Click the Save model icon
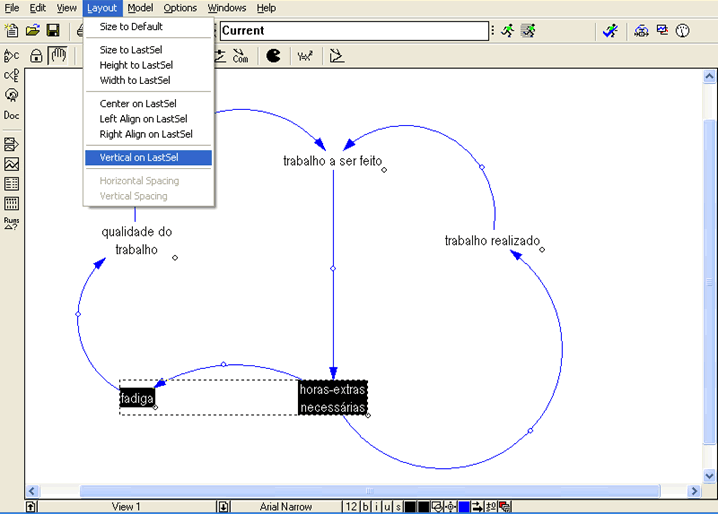 (x=53, y=31)
